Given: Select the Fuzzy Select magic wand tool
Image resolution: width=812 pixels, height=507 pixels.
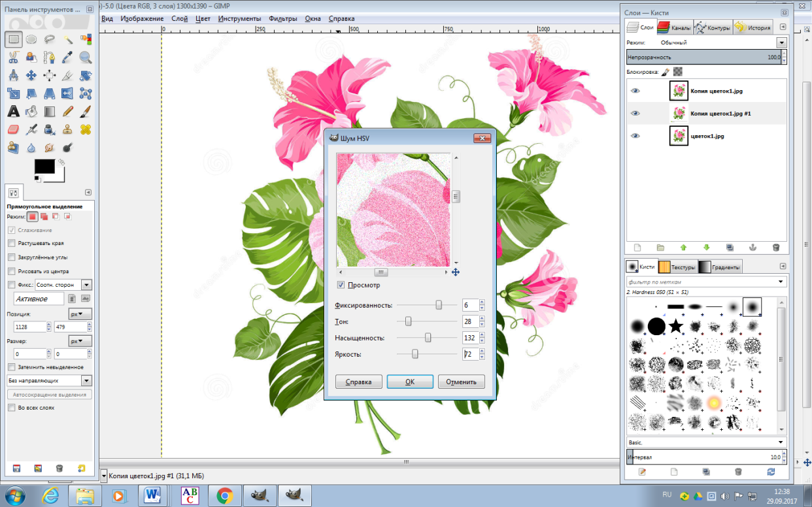Looking at the screenshot, I should coord(67,40).
